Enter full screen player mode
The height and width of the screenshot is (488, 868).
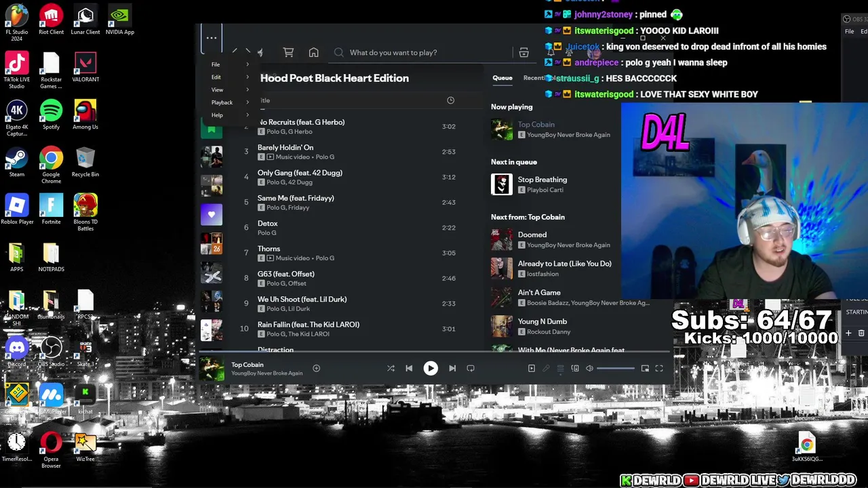pyautogui.click(x=659, y=368)
